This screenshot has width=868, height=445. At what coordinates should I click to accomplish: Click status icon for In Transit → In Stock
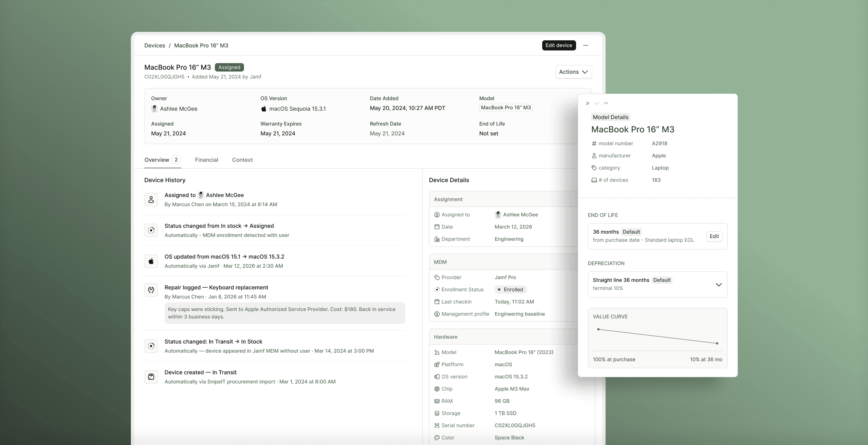tap(151, 346)
